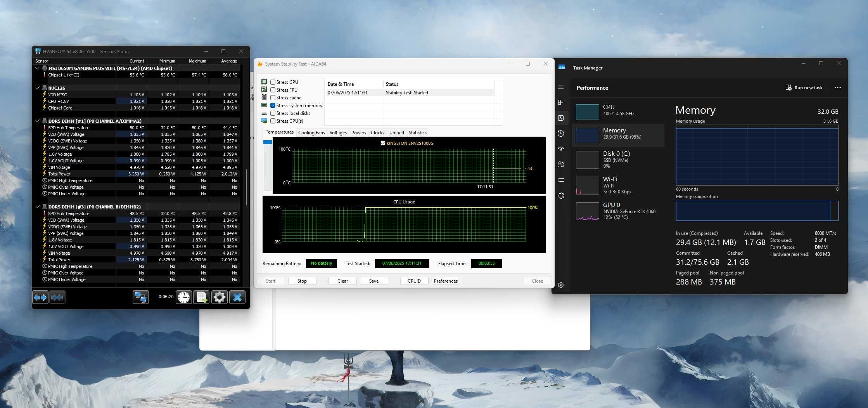Switch to Statistics tab

[x=417, y=133]
